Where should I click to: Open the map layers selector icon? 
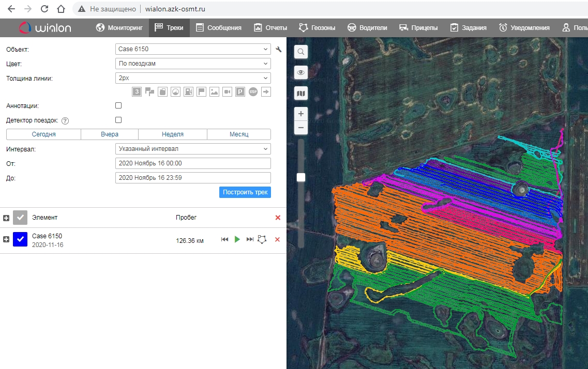pyautogui.click(x=301, y=94)
